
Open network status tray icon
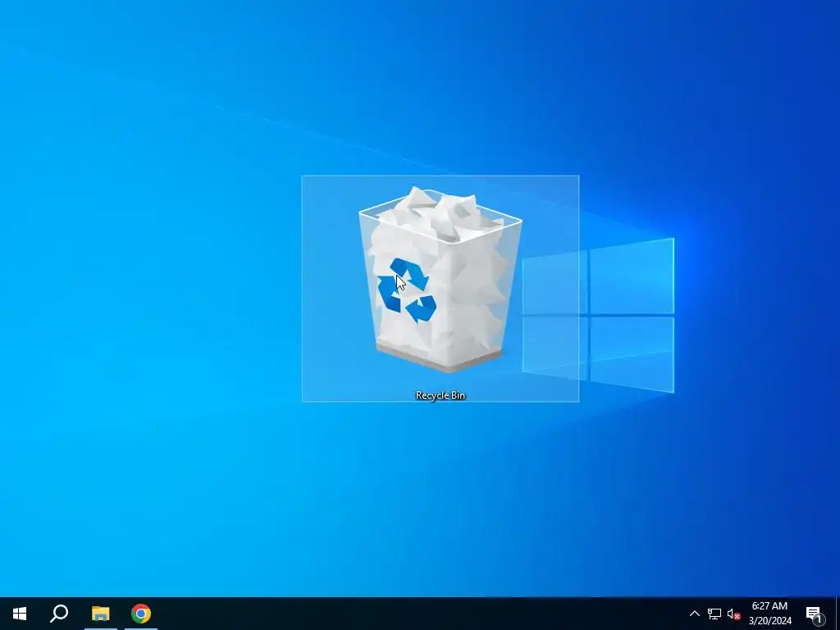(714, 614)
